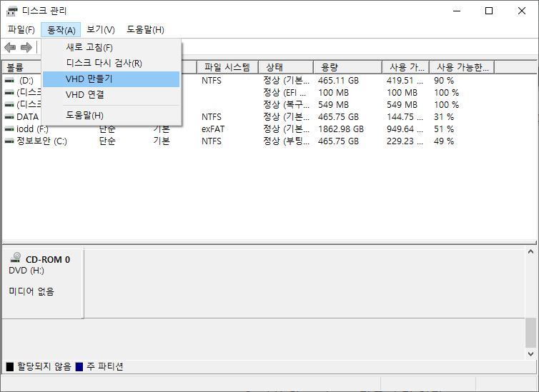539x392 pixels.
Task: Click the disk pane scroll up arrow
Action: click(530, 251)
